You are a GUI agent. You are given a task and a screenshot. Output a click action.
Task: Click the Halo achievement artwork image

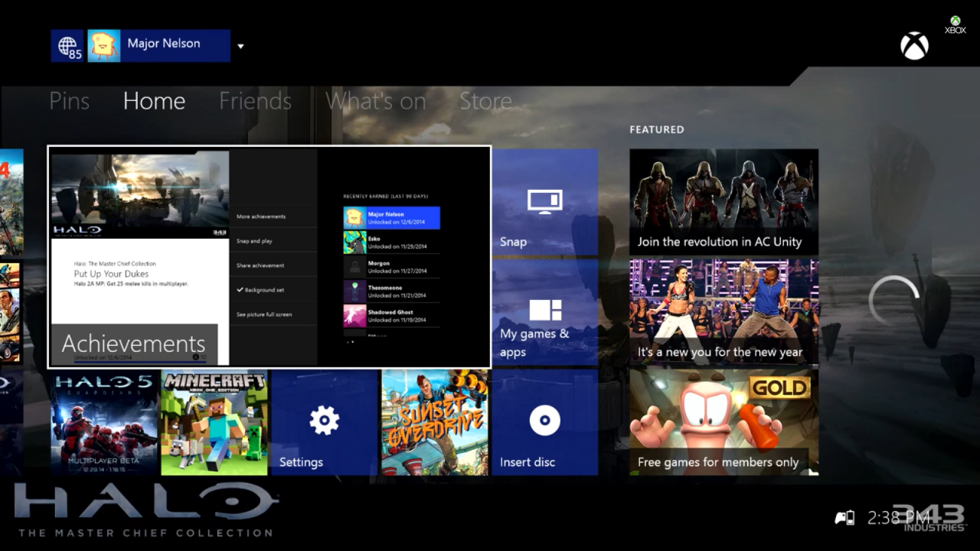(x=140, y=194)
